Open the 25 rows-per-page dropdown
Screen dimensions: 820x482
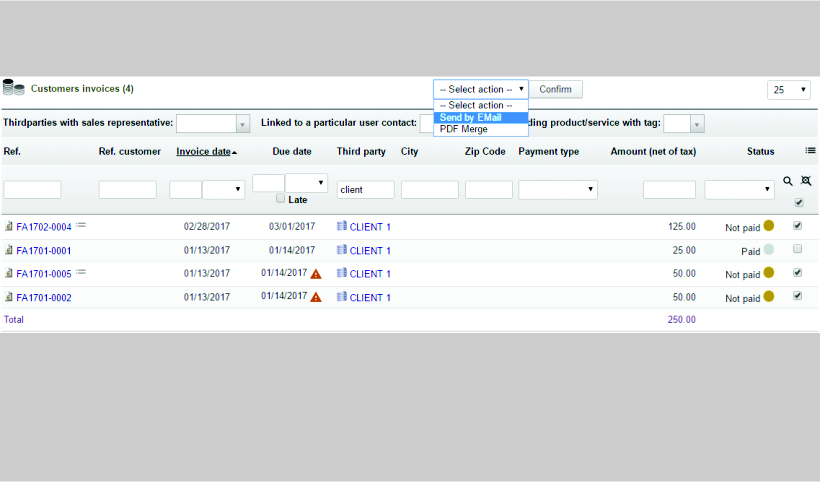coord(789,90)
